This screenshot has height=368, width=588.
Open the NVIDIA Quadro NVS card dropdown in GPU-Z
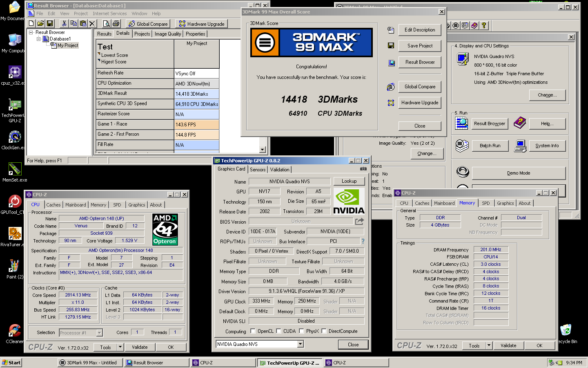[301, 344]
